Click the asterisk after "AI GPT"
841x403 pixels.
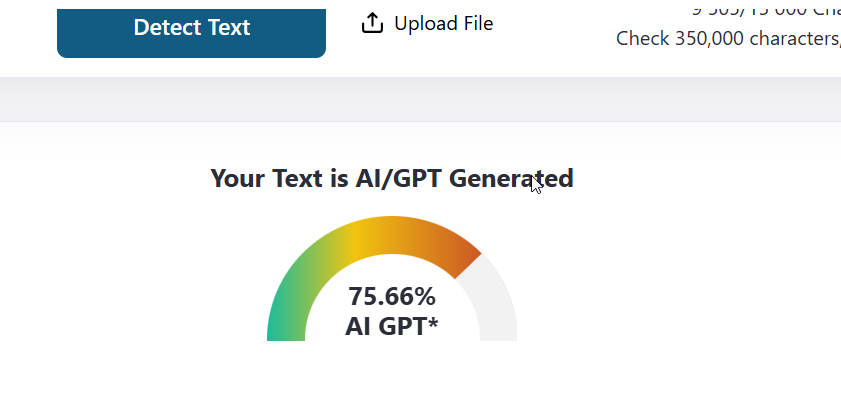433,322
